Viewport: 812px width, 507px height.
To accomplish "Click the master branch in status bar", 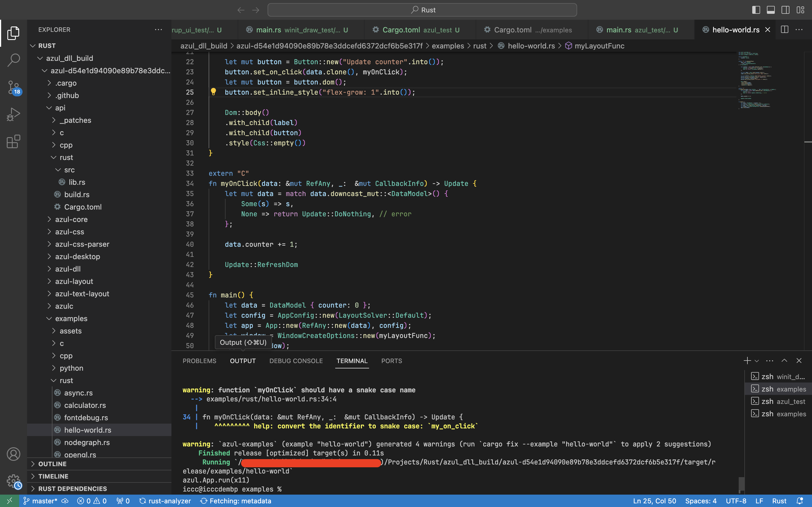I will coord(40,501).
